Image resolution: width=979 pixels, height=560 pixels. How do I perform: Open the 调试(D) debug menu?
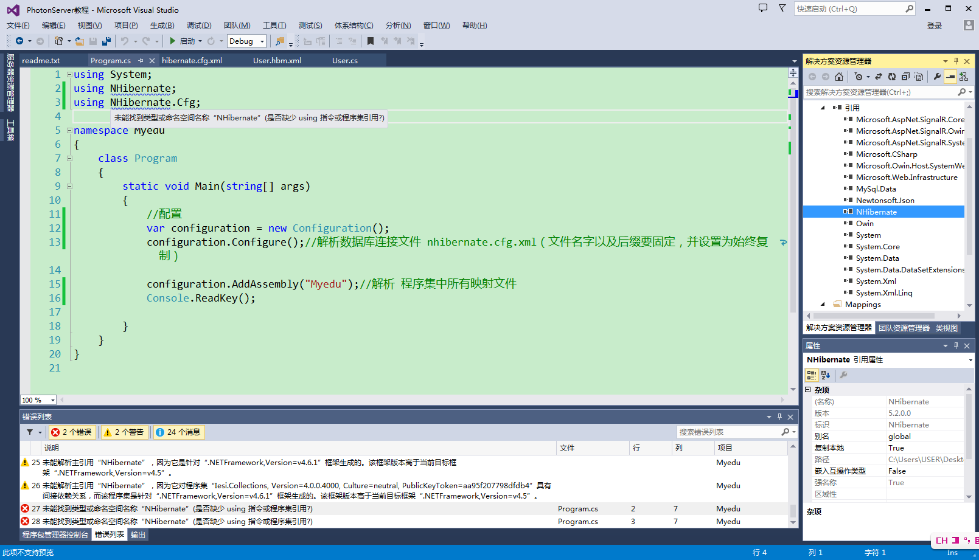pyautogui.click(x=199, y=25)
